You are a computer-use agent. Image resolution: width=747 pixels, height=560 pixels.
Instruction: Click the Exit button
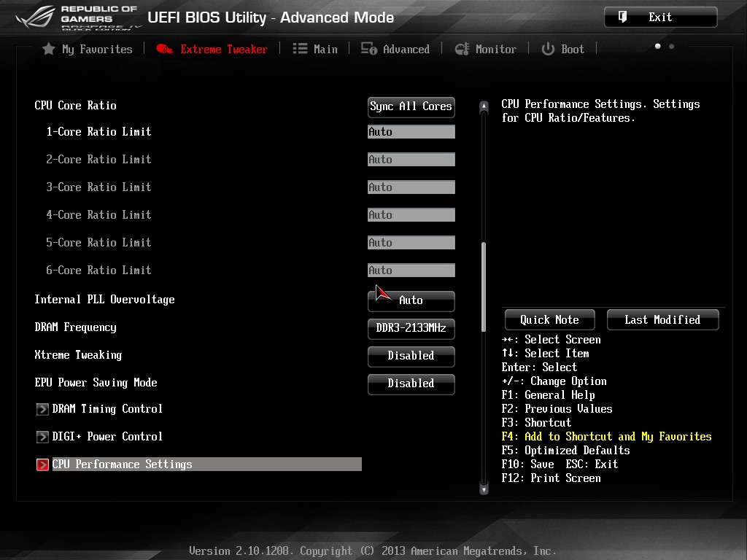[x=660, y=17]
